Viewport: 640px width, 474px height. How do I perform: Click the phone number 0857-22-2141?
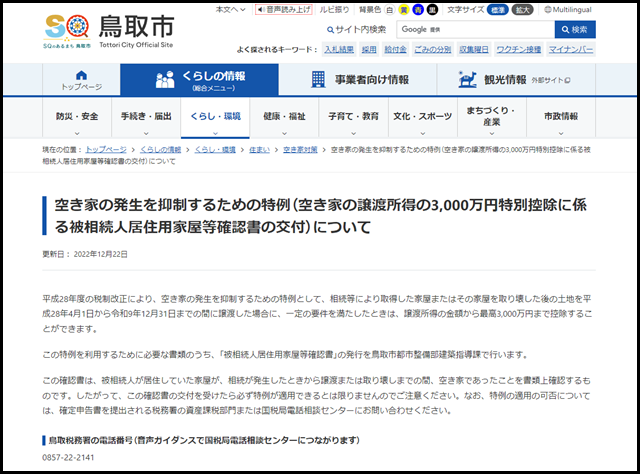tap(68, 458)
